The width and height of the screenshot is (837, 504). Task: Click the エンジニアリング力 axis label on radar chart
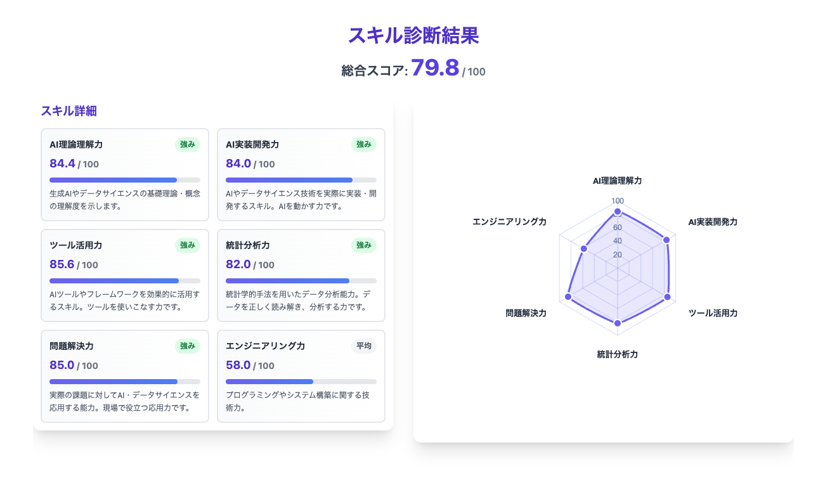509,222
